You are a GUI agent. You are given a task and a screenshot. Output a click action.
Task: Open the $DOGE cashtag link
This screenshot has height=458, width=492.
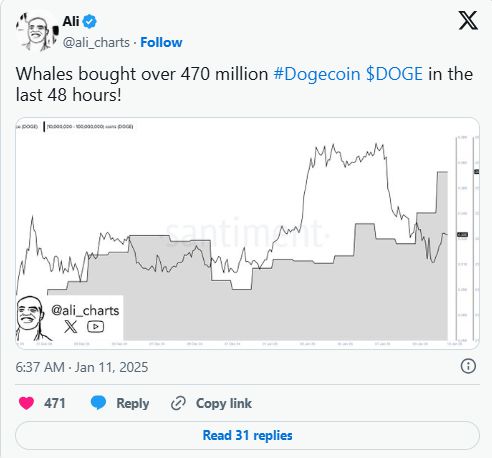point(394,74)
